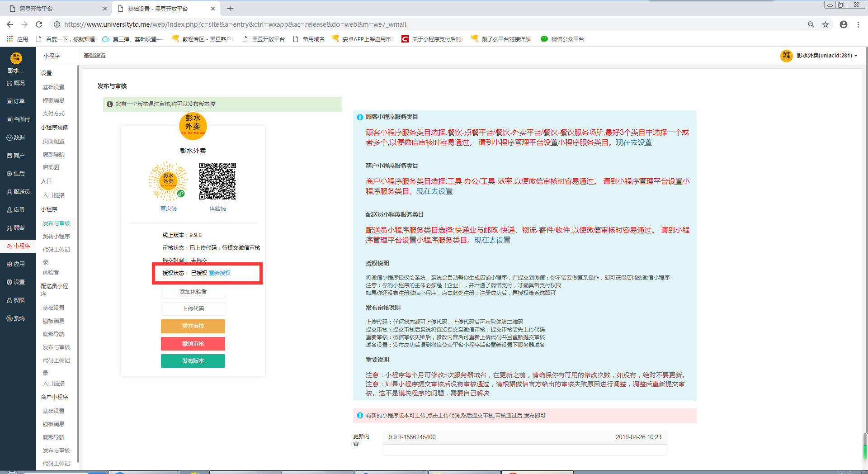Click the 重新授权 re-authorize link

pyautogui.click(x=220, y=273)
